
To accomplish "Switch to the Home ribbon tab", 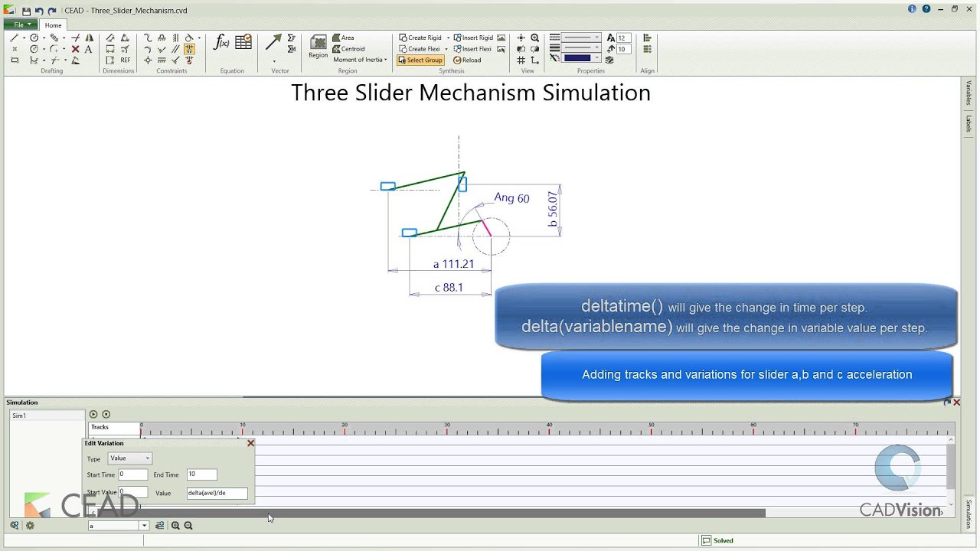I will point(53,25).
